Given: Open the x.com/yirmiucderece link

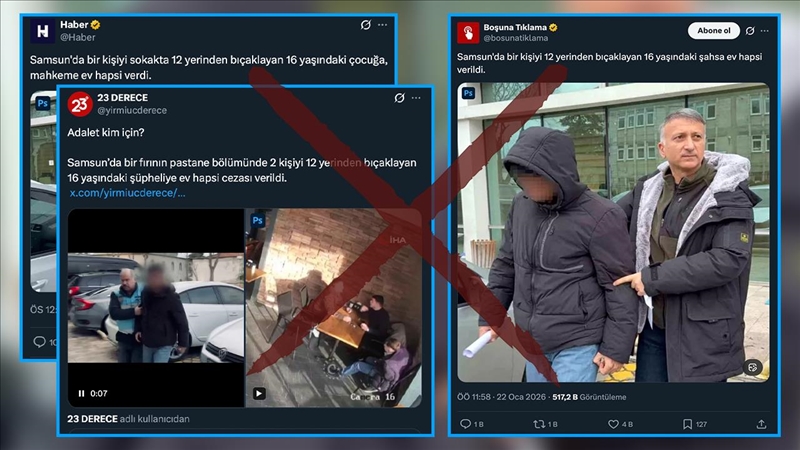Looking at the screenshot, I should point(126,193).
